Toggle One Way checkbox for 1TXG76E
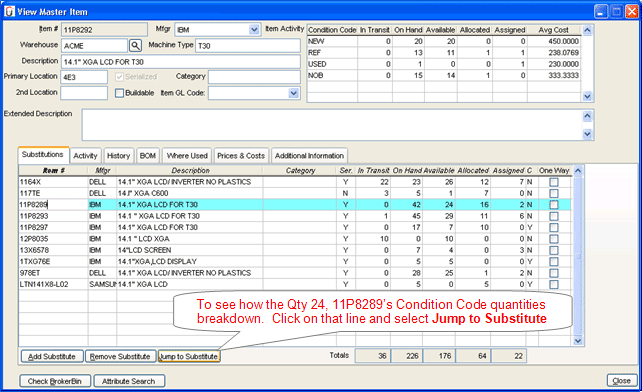Viewport: 642px width, 392px height. (x=554, y=262)
